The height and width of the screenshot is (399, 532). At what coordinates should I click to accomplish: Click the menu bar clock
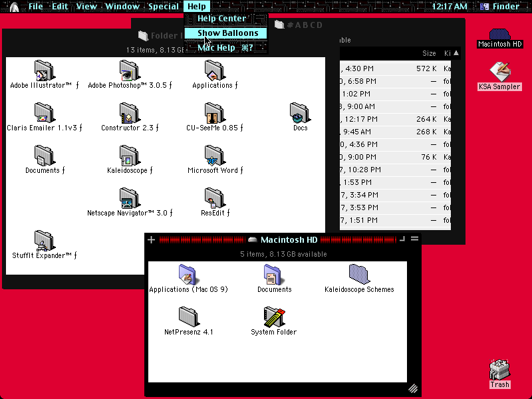(x=450, y=7)
